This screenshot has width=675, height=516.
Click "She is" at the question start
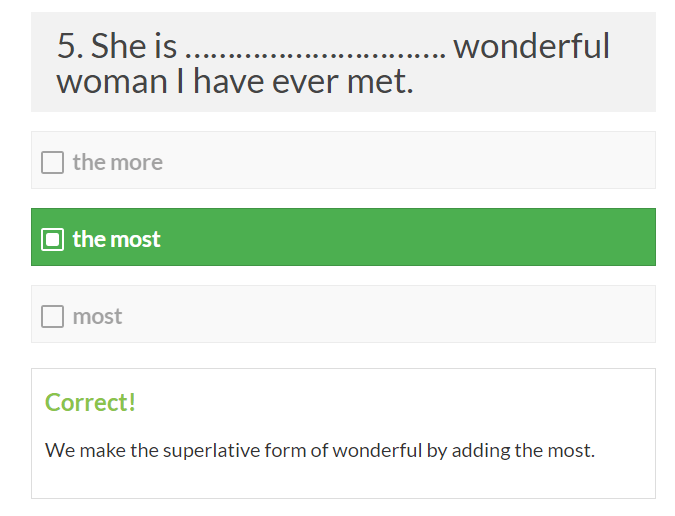coord(134,46)
